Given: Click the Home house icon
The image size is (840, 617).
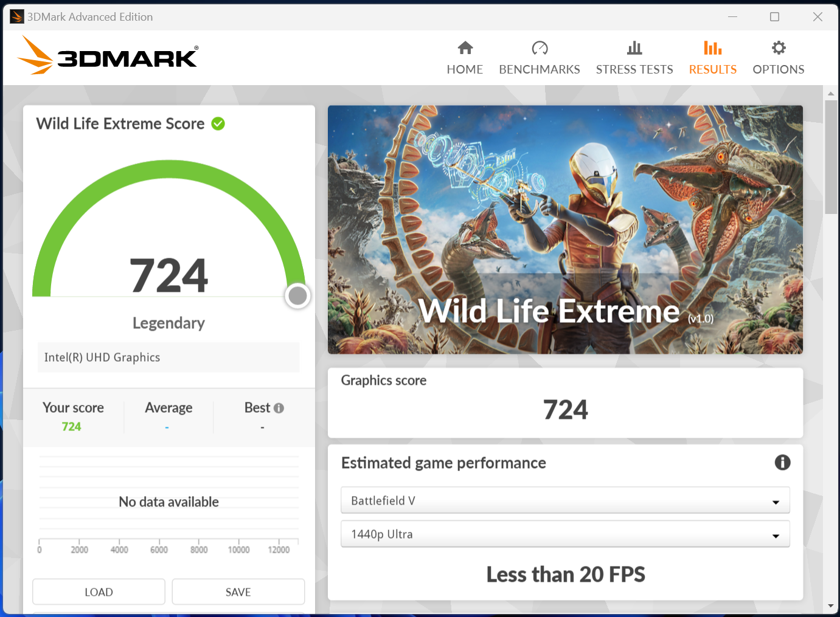Looking at the screenshot, I should click(x=465, y=48).
